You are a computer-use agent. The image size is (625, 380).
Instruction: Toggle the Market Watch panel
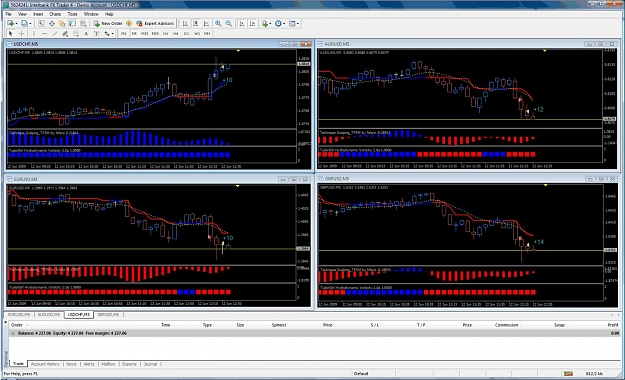[x=41, y=24]
